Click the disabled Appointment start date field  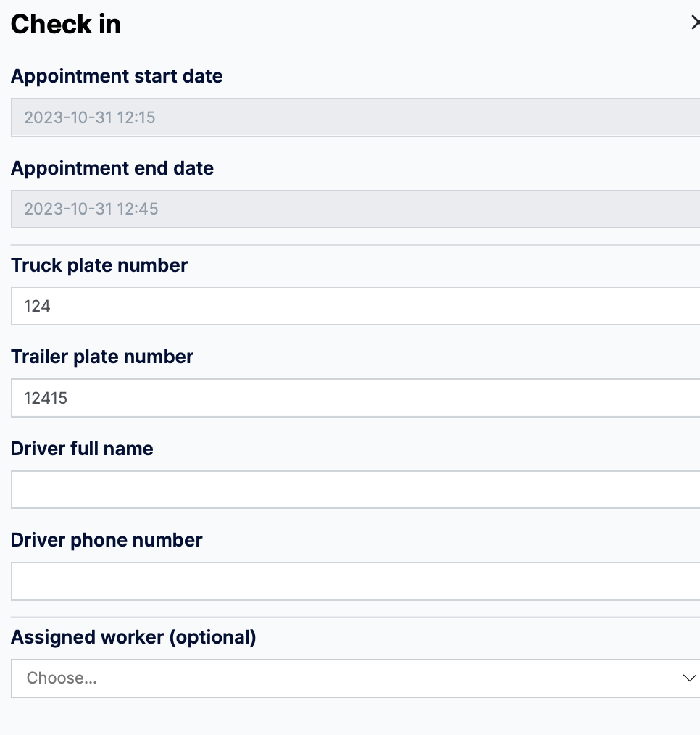tap(355, 117)
